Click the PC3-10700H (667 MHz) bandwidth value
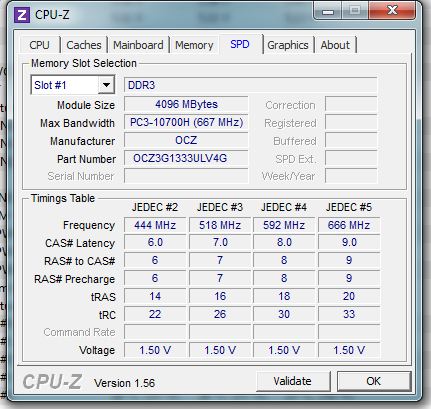Viewport: 431px width, 409px height. point(186,122)
